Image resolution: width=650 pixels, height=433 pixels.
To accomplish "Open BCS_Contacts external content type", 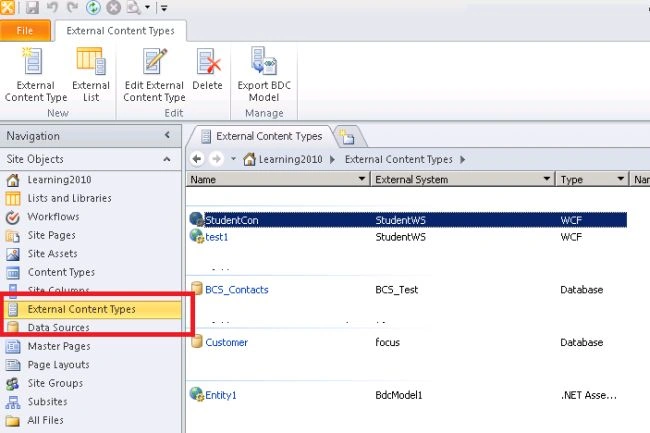I will click(x=237, y=290).
